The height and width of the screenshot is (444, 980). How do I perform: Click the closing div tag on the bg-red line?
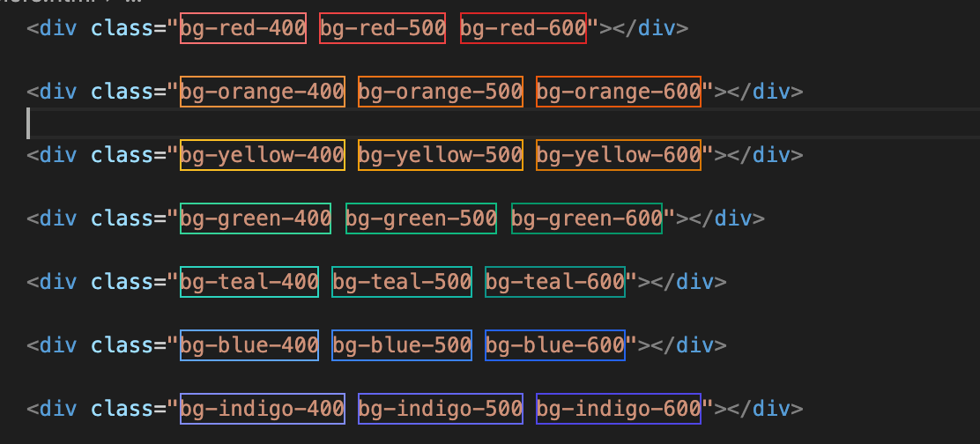[650, 28]
